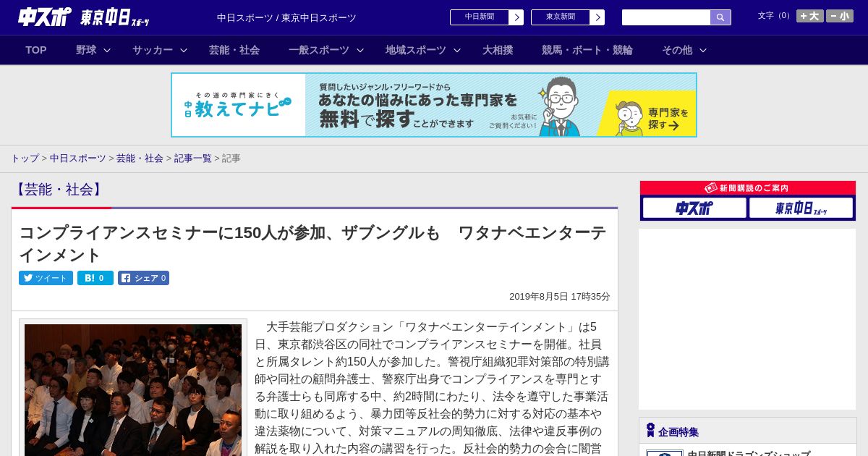The width and height of the screenshot is (868, 456).
Task: Click arrow beside 東京新聞 button
Action: (x=597, y=17)
